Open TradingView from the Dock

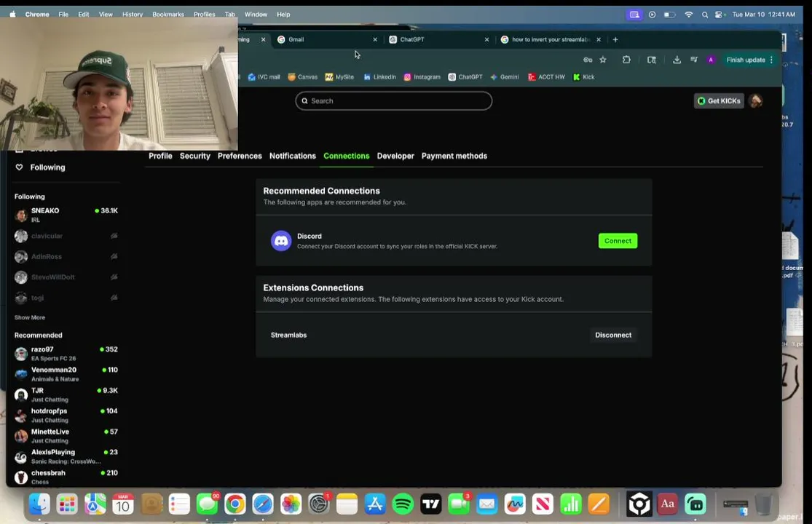pyautogui.click(x=431, y=504)
